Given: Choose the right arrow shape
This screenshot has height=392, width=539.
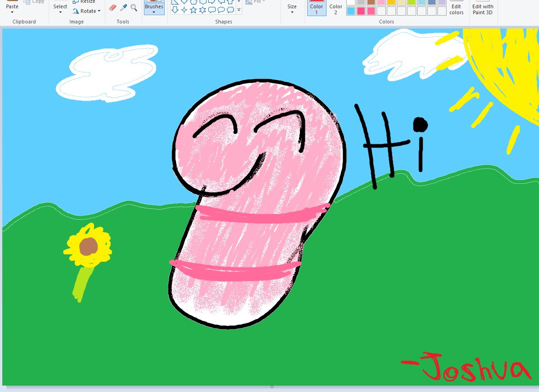Looking at the screenshot, I should click(212, 2).
